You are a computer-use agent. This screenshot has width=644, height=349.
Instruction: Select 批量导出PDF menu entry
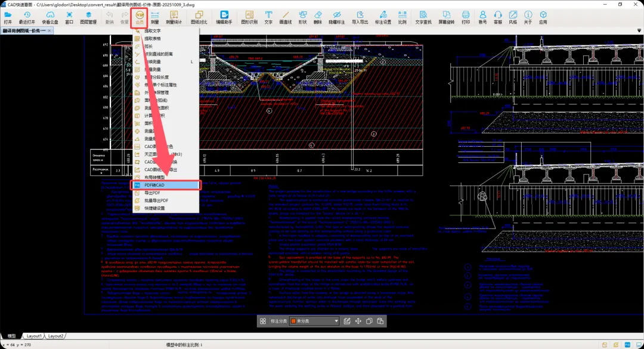coord(156,200)
